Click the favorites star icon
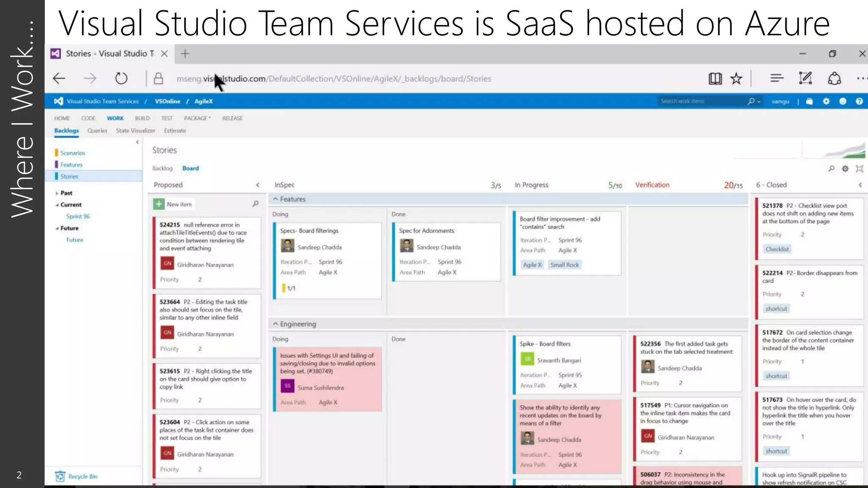This screenshot has height=488, width=868. click(737, 78)
